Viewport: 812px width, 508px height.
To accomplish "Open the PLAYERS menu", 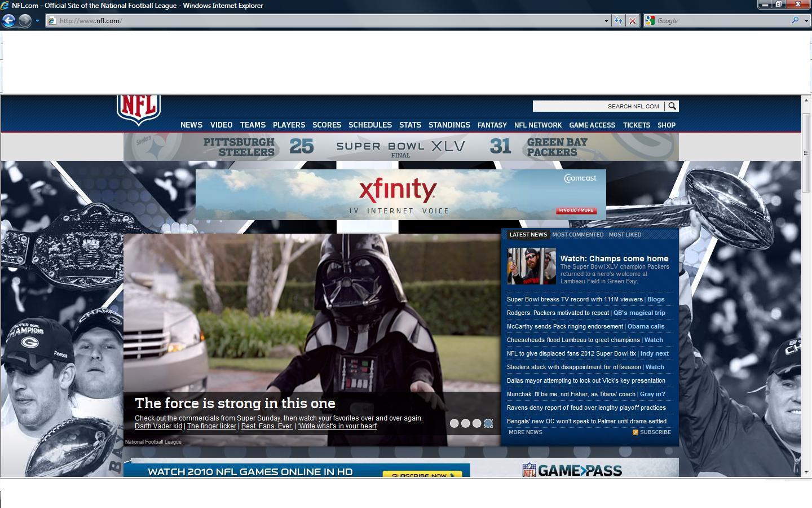I will coord(289,125).
